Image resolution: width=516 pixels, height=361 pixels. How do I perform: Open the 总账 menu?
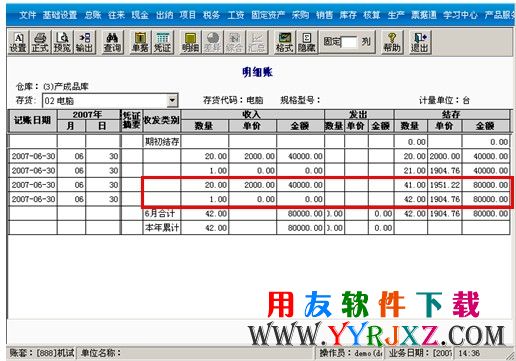(93, 15)
